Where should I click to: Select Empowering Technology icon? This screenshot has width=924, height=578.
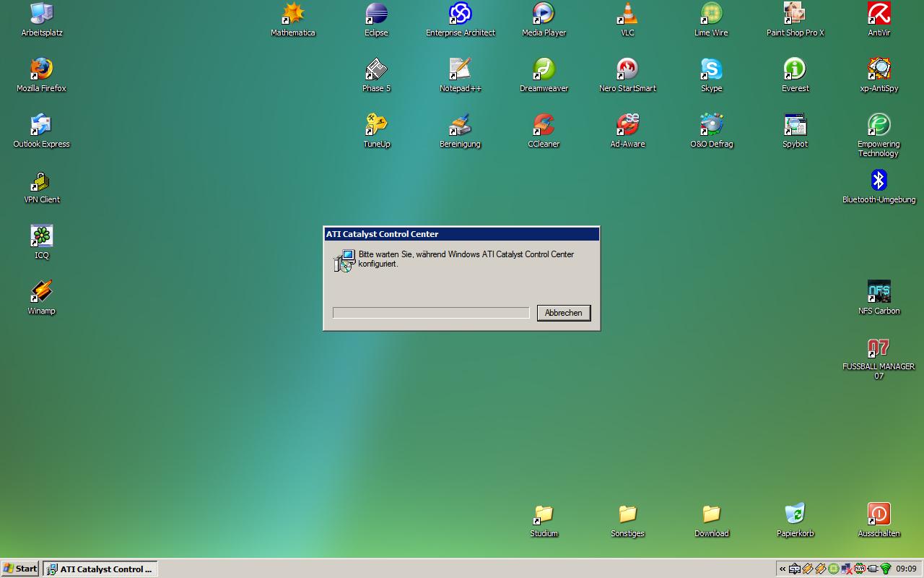(x=879, y=124)
